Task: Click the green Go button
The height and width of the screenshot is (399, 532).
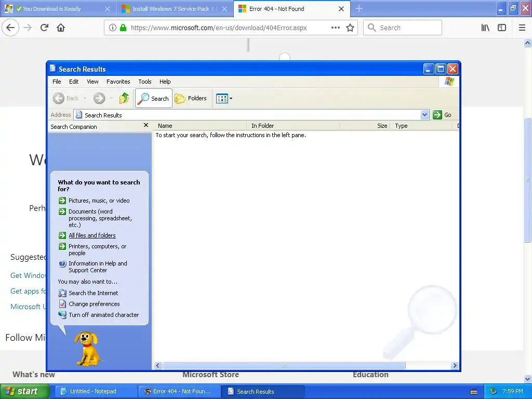Action: coord(442,115)
